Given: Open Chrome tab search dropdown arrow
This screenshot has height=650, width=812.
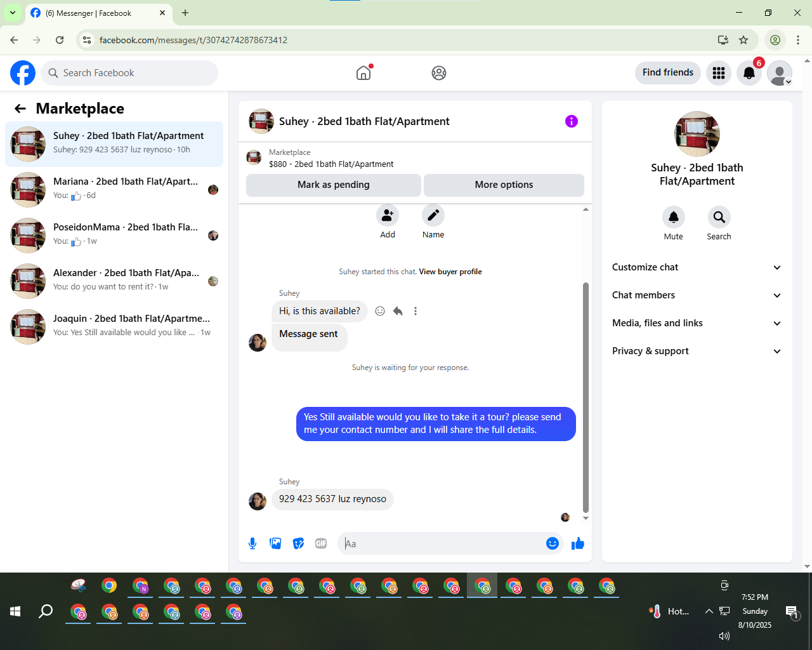Looking at the screenshot, I should point(13,13).
